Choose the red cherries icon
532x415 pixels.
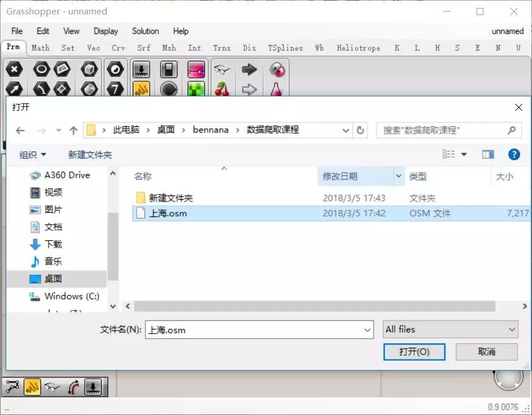222,89
